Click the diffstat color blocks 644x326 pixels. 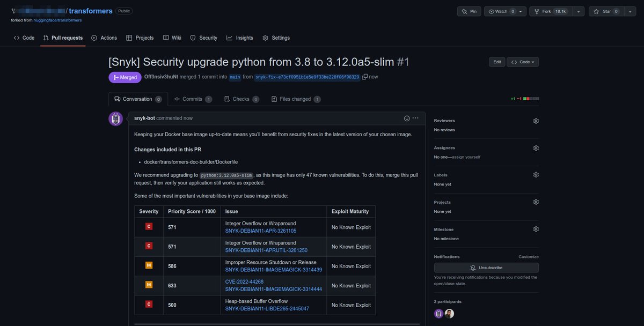click(x=531, y=99)
